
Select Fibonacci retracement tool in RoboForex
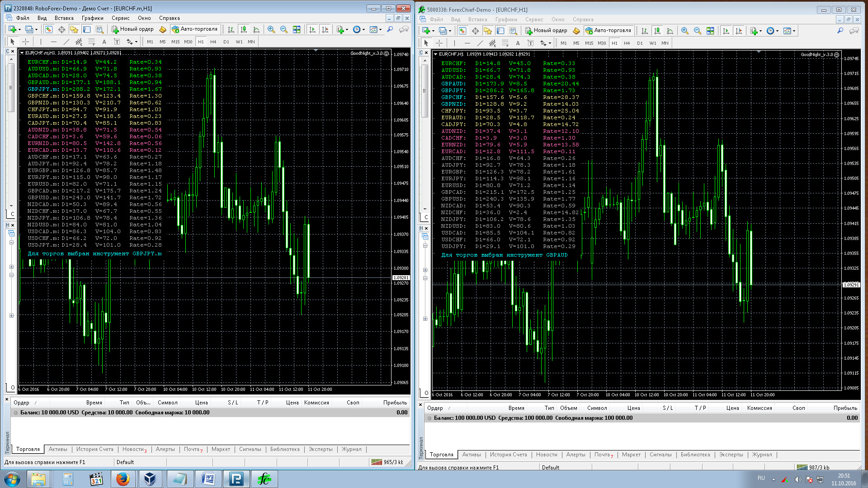point(91,42)
